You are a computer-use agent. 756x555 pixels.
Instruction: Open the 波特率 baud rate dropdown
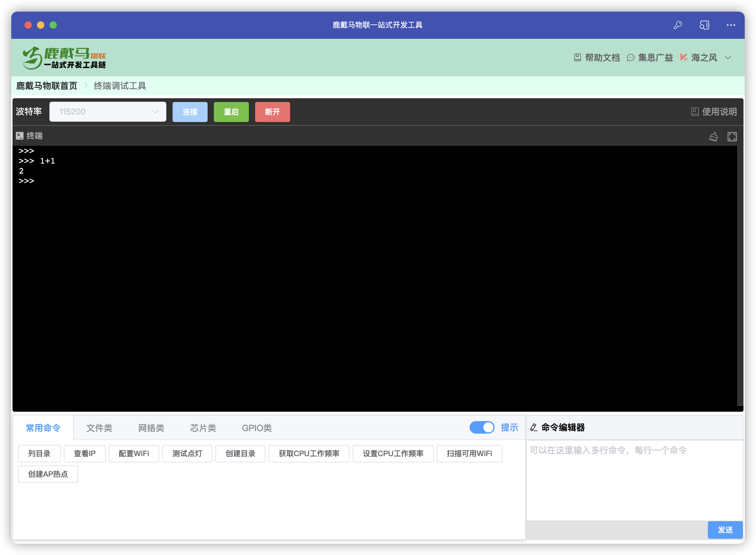tap(108, 112)
